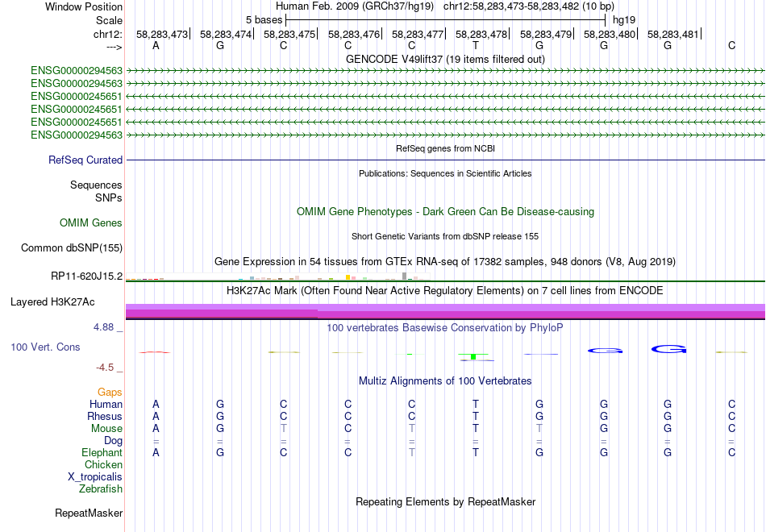Screen dimensions: 766x532
Task: Click the orange Gaps label
Action: pyautogui.click(x=110, y=393)
